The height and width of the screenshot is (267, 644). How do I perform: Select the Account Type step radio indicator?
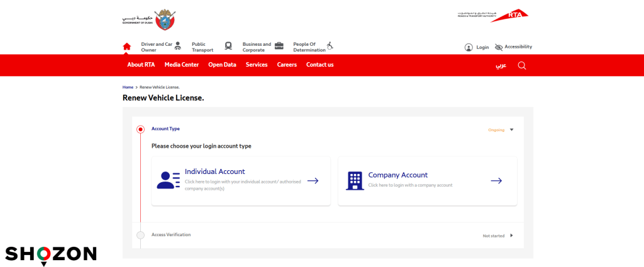click(x=141, y=129)
